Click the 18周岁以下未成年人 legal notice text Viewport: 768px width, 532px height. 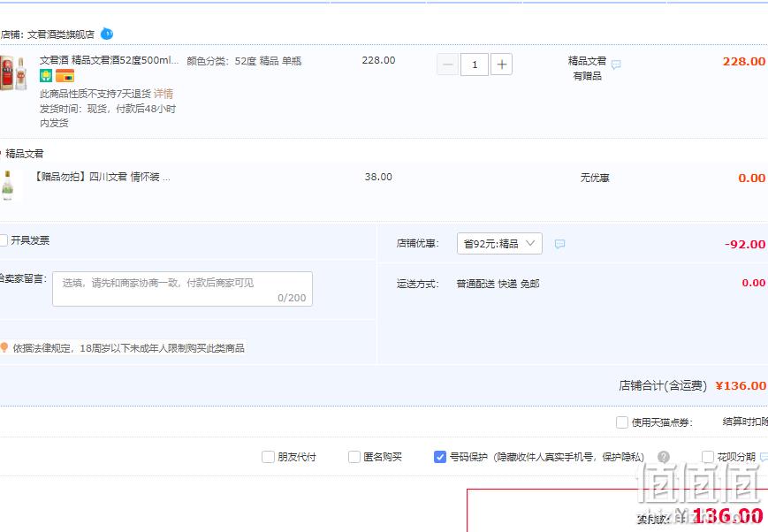[x=128, y=348]
